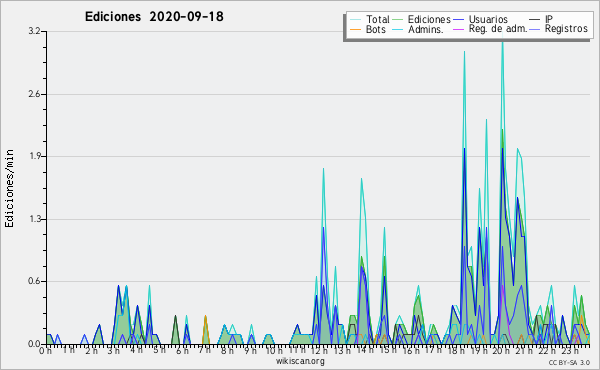Image resolution: width=600 pixels, height=370 pixels.
Task: Click the Ediciones legend entry
Action: pos(422,19)
